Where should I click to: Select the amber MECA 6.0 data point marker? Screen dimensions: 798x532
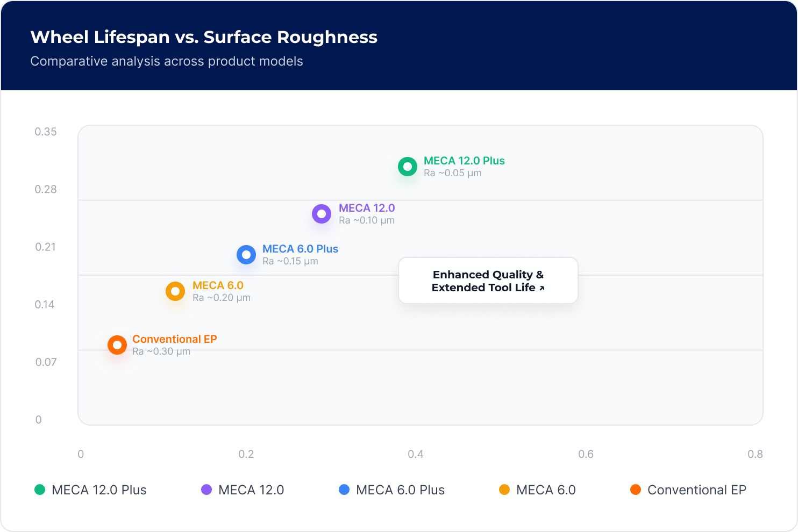[x=175, y=291]
